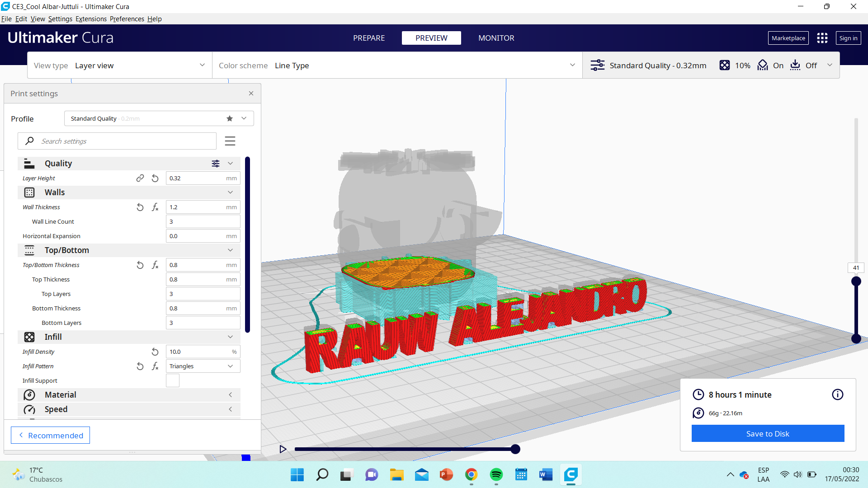
Task: Open the Preferences menu
Action: pos(127,19)
